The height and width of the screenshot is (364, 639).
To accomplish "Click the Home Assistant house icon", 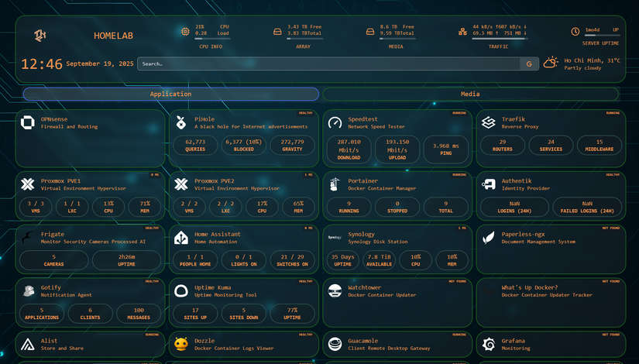I will [181, 238].
